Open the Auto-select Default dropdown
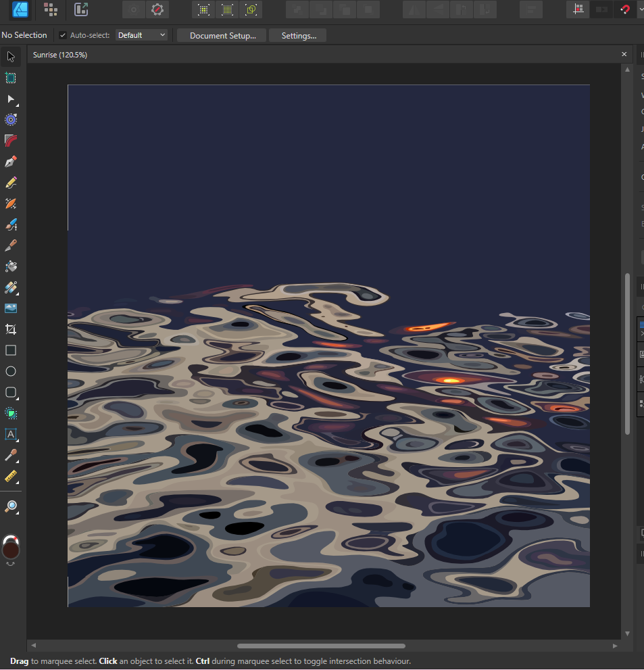The width and height of the screenshot is (644, 670). [x=141, y=35]
